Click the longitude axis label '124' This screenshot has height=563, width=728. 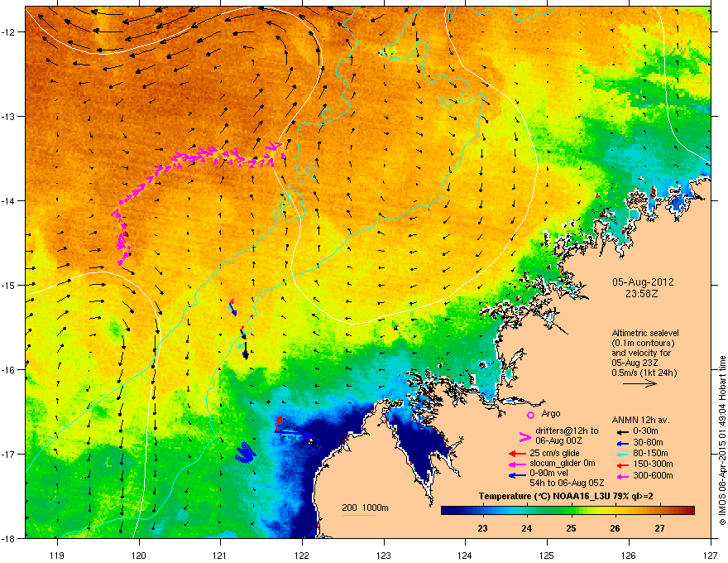(x=465, y=555)
